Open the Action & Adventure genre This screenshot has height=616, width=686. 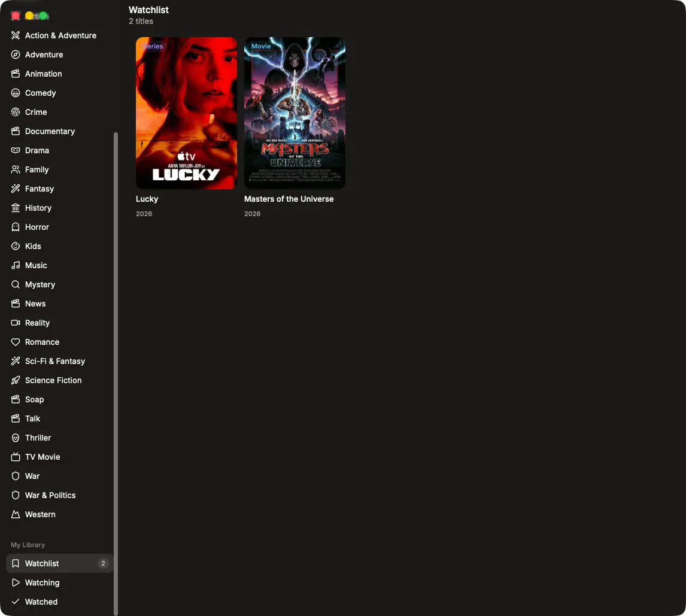point(60,35)
